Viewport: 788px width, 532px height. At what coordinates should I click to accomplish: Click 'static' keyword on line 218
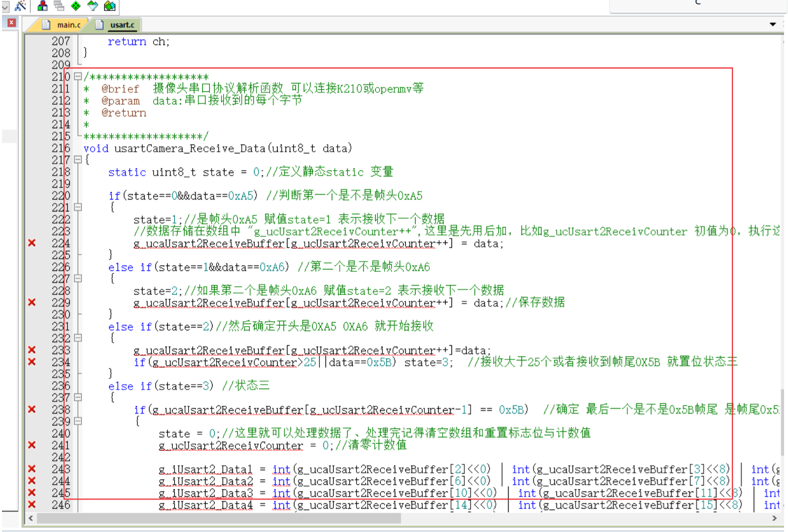coord(127,172)
